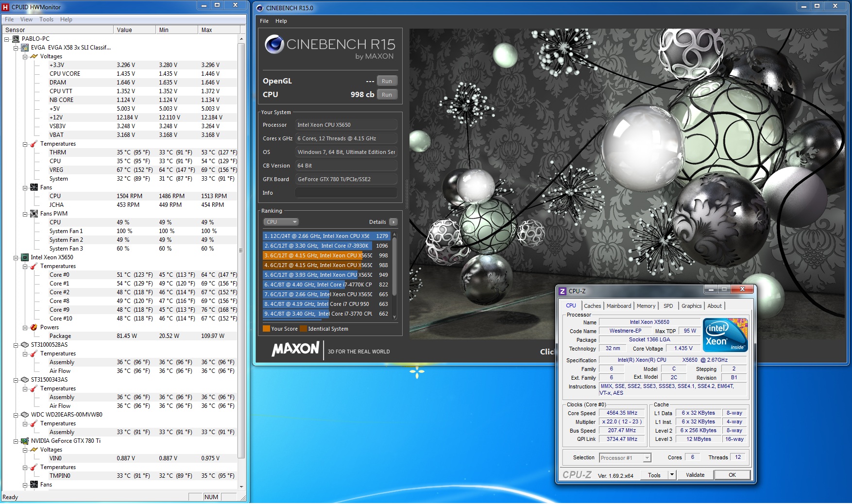This screenshot has width=852, height=504.
Task: Open the Tools dropdown arrow in CPU-Z
Action: [672, 475]
